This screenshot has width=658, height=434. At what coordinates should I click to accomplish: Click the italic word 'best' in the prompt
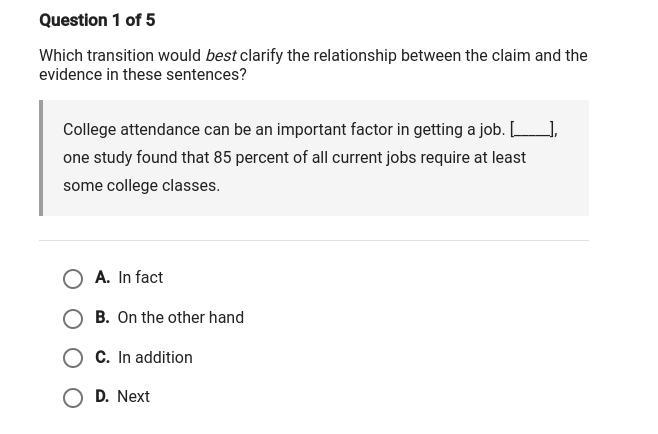coord(220,56)
